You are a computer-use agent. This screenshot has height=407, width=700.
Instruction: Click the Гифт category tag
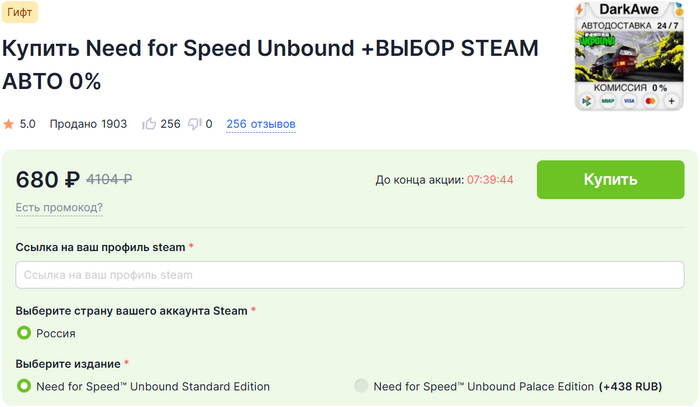(x=20, y=11)
